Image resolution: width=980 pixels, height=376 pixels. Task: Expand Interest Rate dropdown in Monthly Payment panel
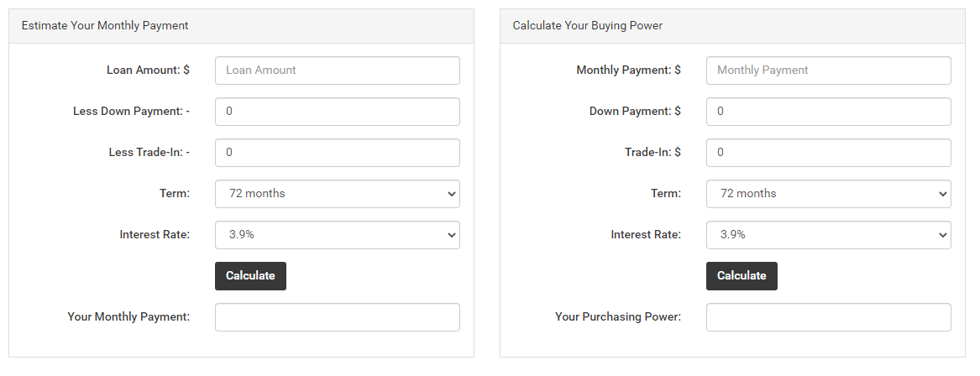[x=338, y=236]
